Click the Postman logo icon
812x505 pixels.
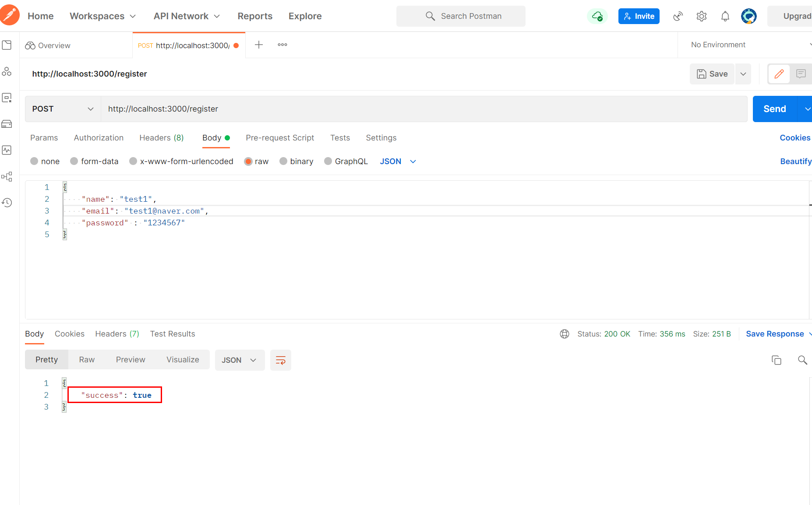tap(9, 15)
